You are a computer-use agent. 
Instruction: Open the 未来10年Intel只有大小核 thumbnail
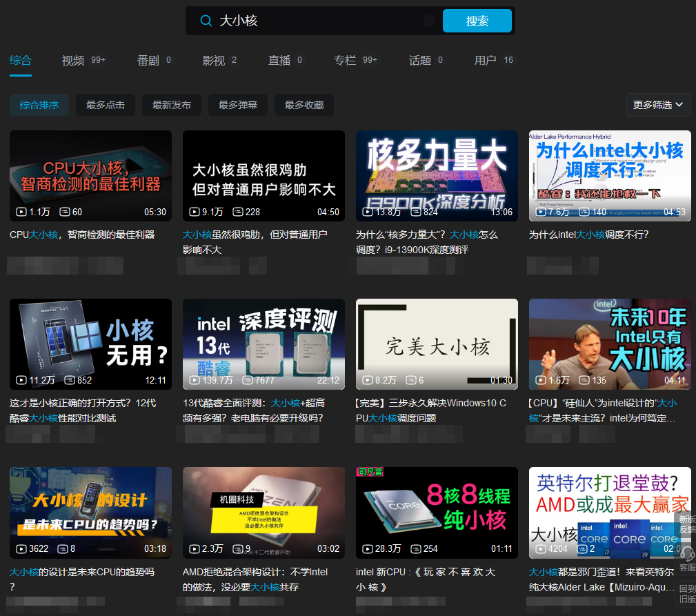(610, 344)
